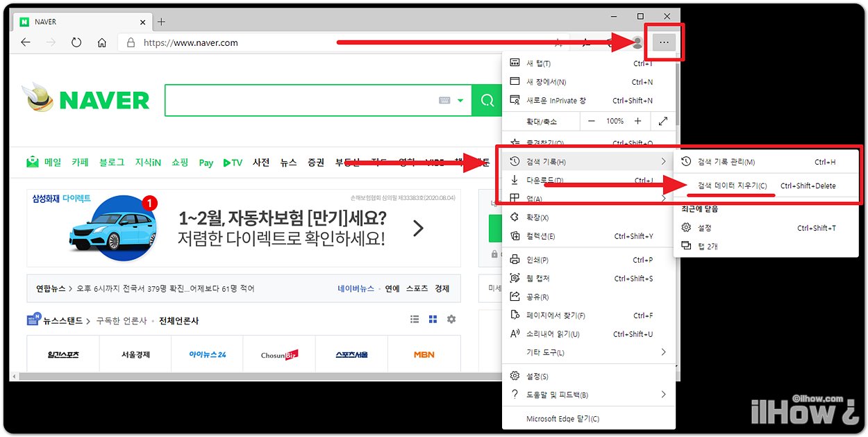Go to browser home icon
This screenshot has height=437, width=868.
[102, 42]
